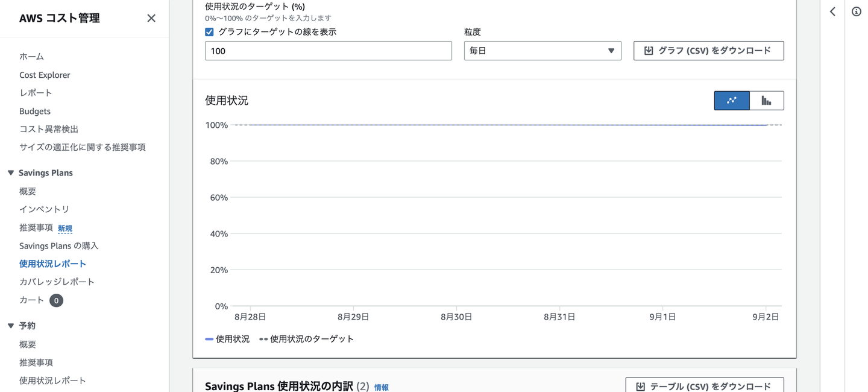Open インベントリ under Savings Plans
The image size is (868, 392).
[44, 209]
